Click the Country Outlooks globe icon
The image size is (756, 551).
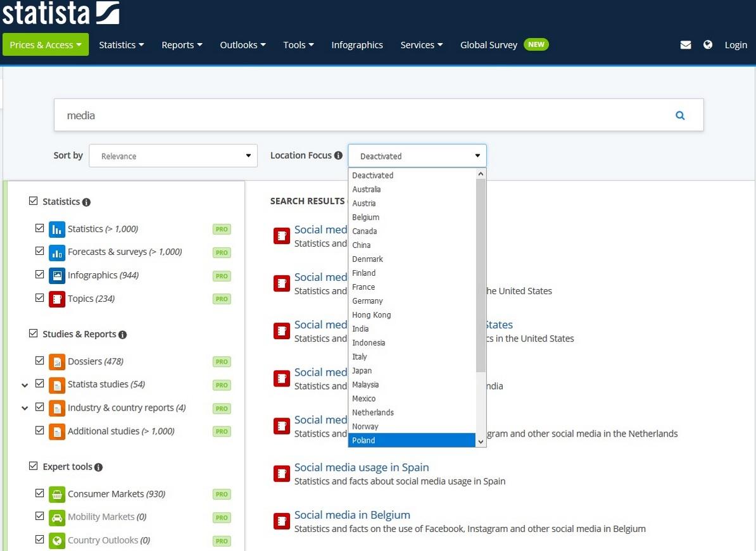57,540
